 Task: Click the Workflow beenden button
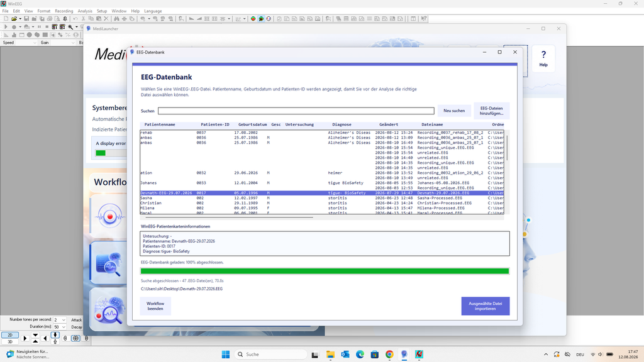155,306
